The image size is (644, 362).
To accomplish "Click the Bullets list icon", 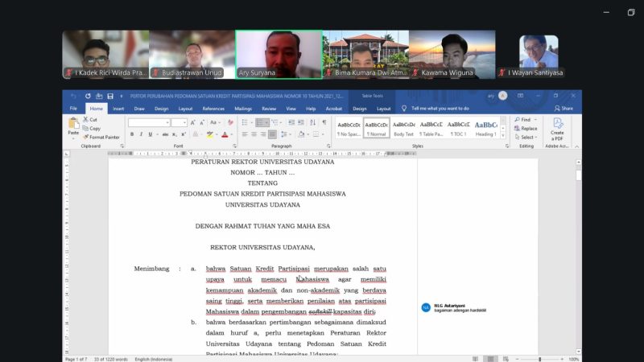I will [x=245, y=122].
